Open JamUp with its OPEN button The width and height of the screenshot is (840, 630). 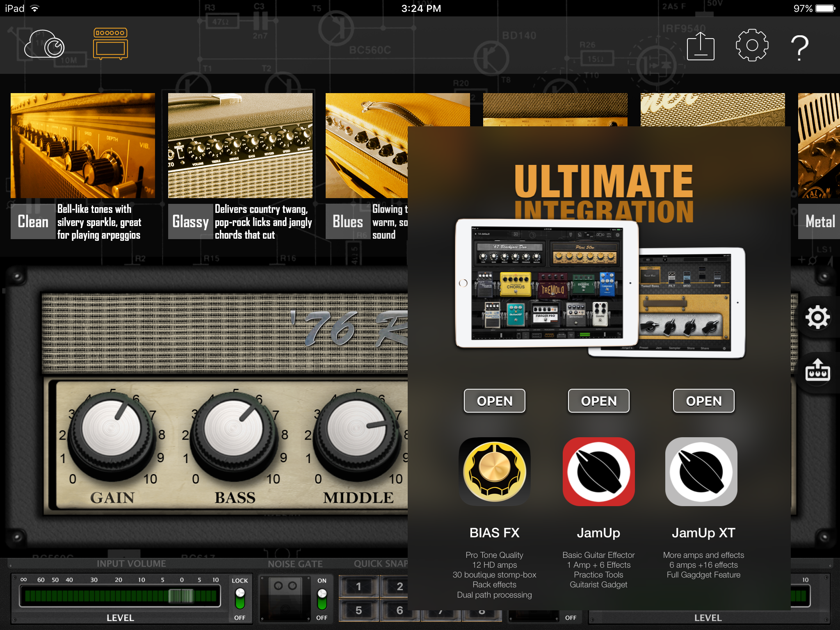[599, 401]
